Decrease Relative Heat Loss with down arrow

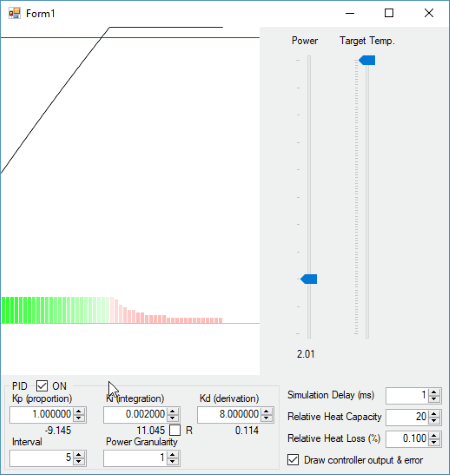pos(434,443)
